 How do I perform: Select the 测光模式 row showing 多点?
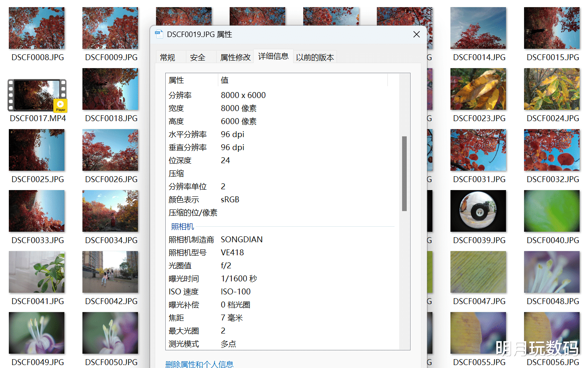pos(282,344)
